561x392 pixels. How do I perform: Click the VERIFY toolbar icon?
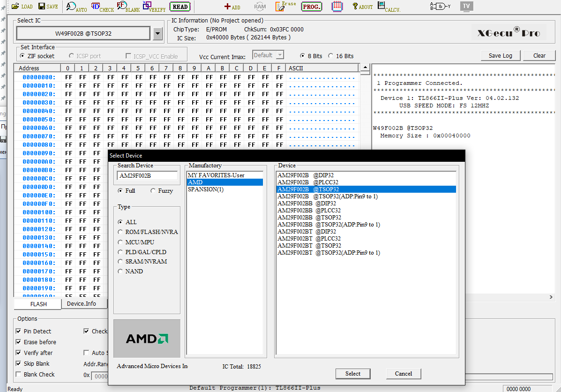tap(154, 7)
